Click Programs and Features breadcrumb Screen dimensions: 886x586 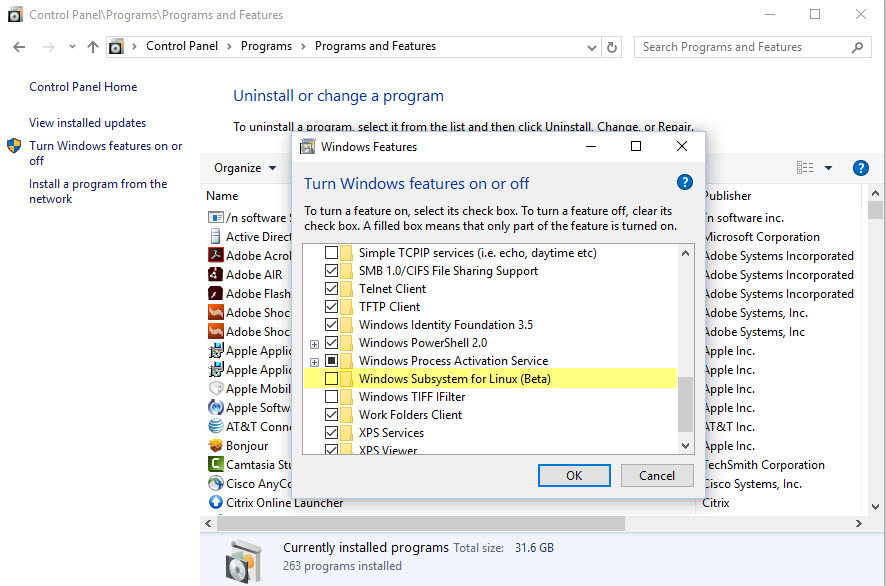(375, 46)
